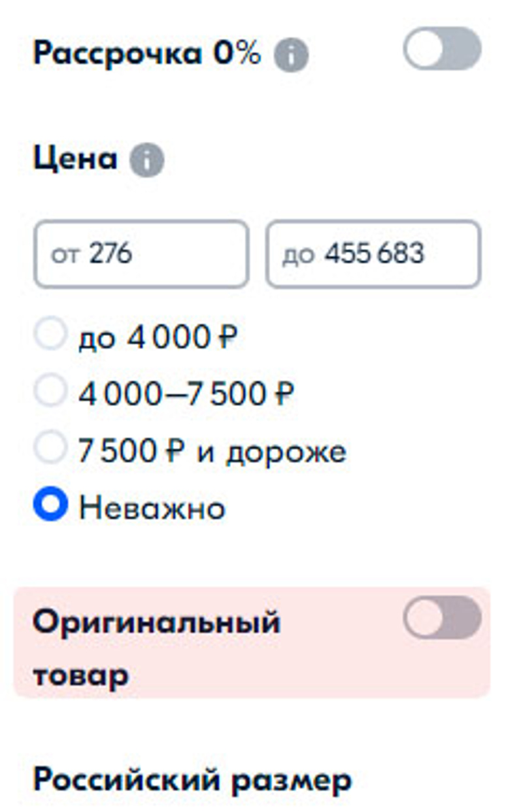Click the Рассрочка 0% label text

pos(146,54)
